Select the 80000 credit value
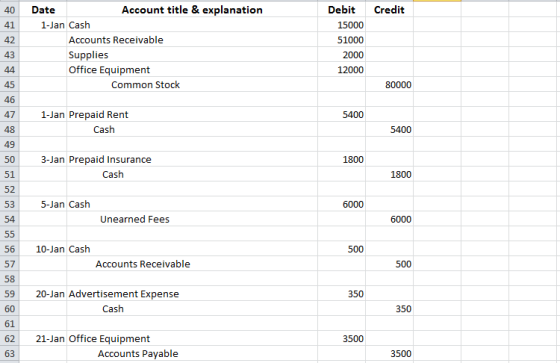Image resolution: width=560 pixels, height=363 pixels. coord(389,85)
